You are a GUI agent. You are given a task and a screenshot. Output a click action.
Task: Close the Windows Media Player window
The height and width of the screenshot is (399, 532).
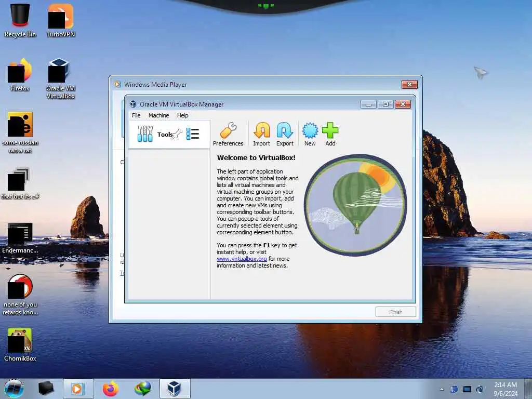[409, 85]
